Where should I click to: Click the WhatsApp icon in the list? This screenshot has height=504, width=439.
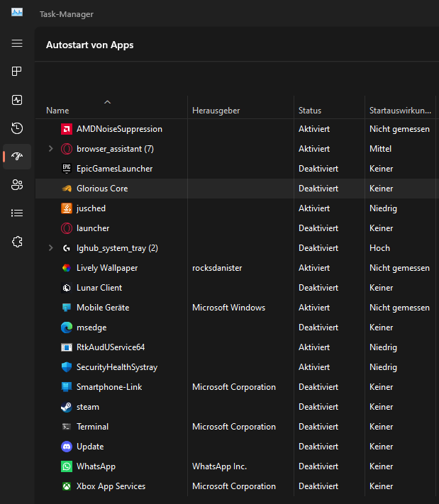(66, 466)
